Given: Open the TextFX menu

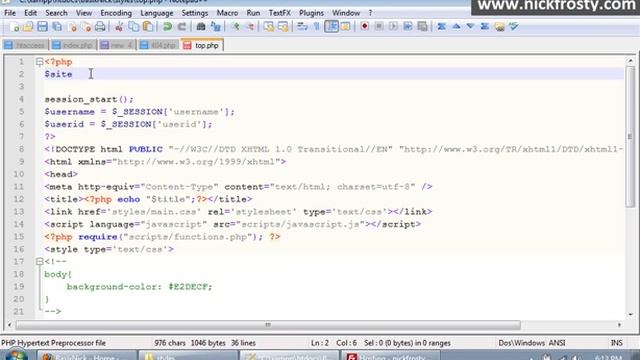Looking at the screenshot, I should (280, 13).
